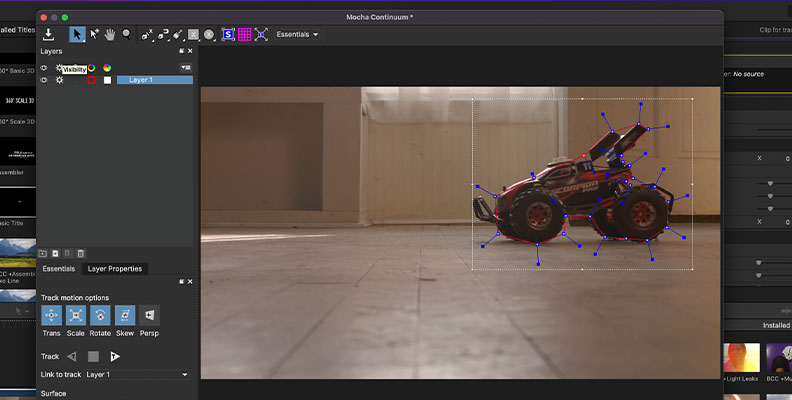
Task: Click the duplicate layer icon
Action: click(56, 254)
